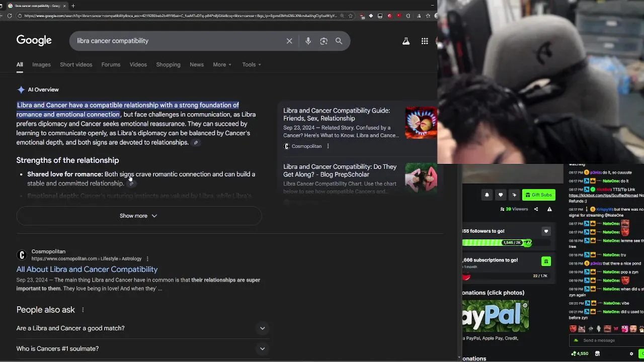Expand 'Who is Cancers #1 soulmate?'
644x362 pixels.
pos(142,348)
